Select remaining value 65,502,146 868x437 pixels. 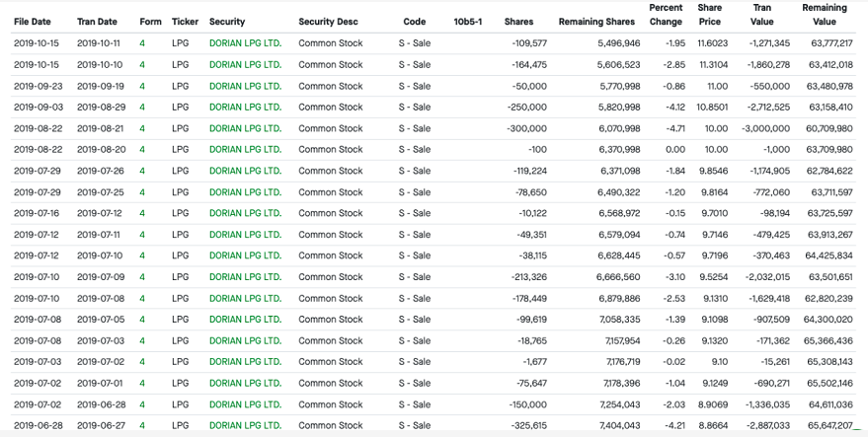(830, 384)
